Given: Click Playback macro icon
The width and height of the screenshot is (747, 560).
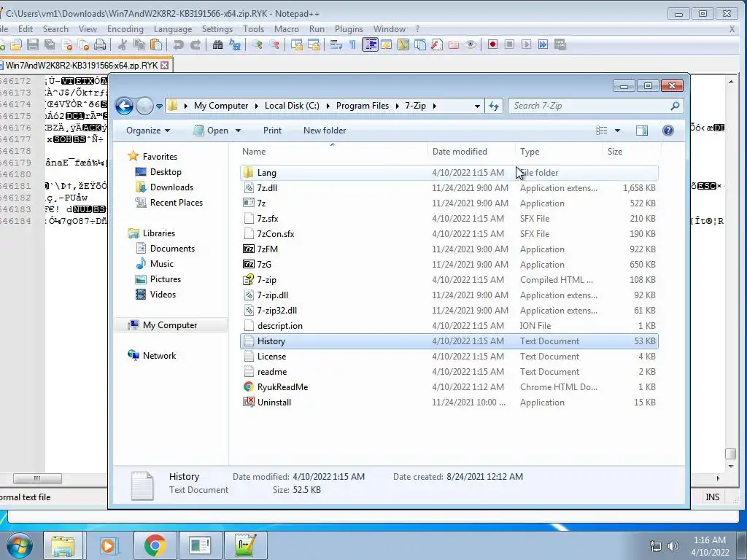Looking at the screenshot, I should coord(526,44).
